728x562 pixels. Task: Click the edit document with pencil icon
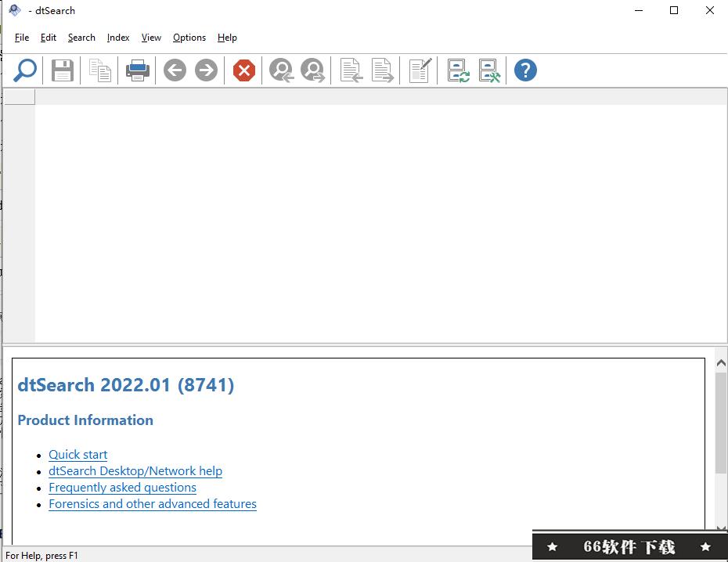tap(420, 70)
